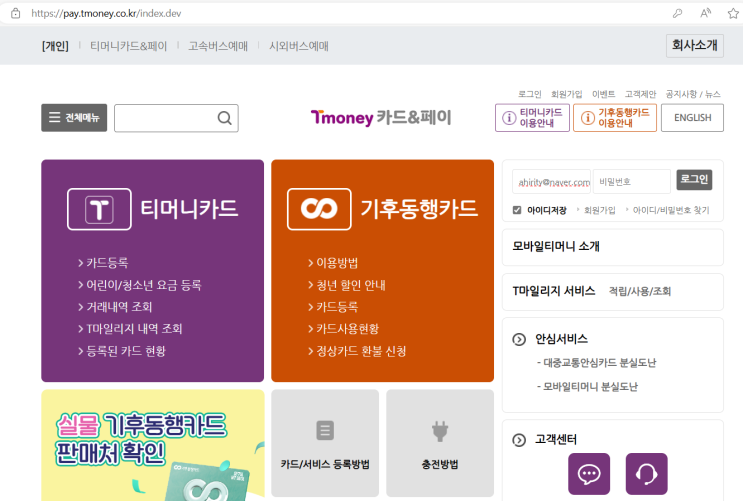Viewport: 743px width, 501px height.
Task: Open the 회사소개 button
Action: click(x=695, y=46)
